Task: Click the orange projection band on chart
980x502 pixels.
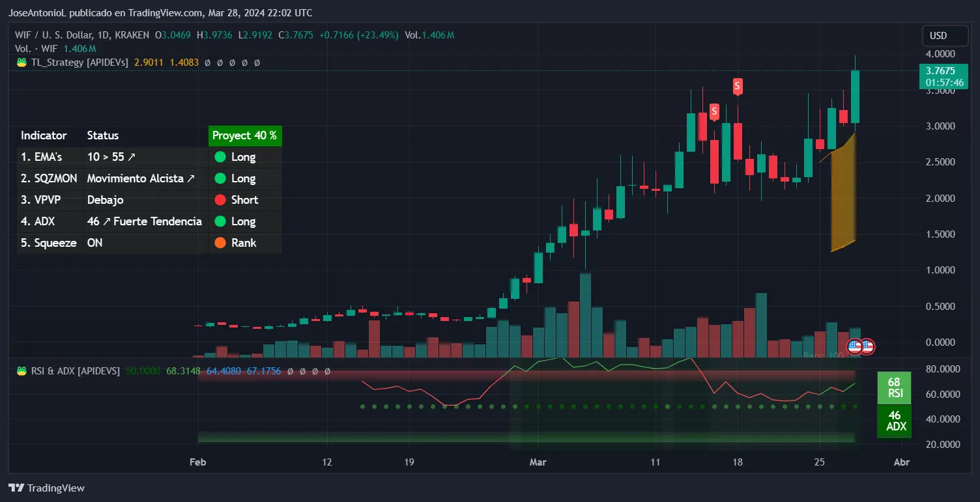Action: tap(842, 202)
